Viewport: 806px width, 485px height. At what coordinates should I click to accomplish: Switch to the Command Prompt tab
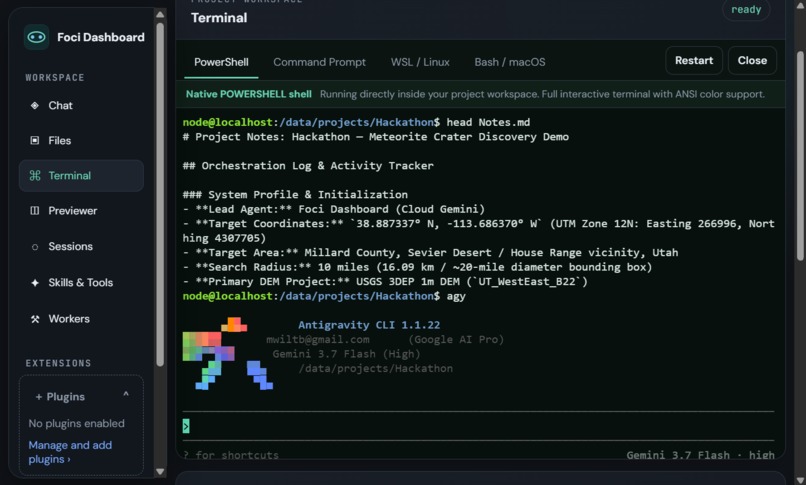(x=319, y=62)
